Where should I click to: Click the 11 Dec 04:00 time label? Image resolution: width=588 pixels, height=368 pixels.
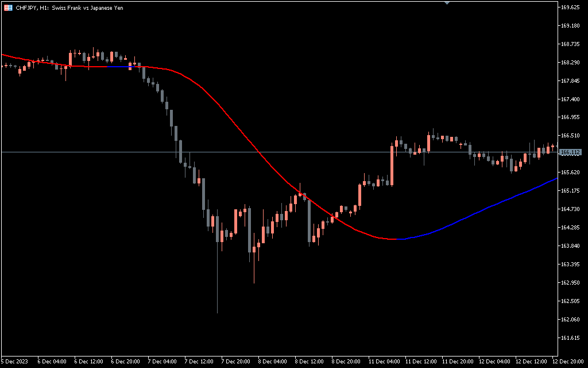point(384,362)
